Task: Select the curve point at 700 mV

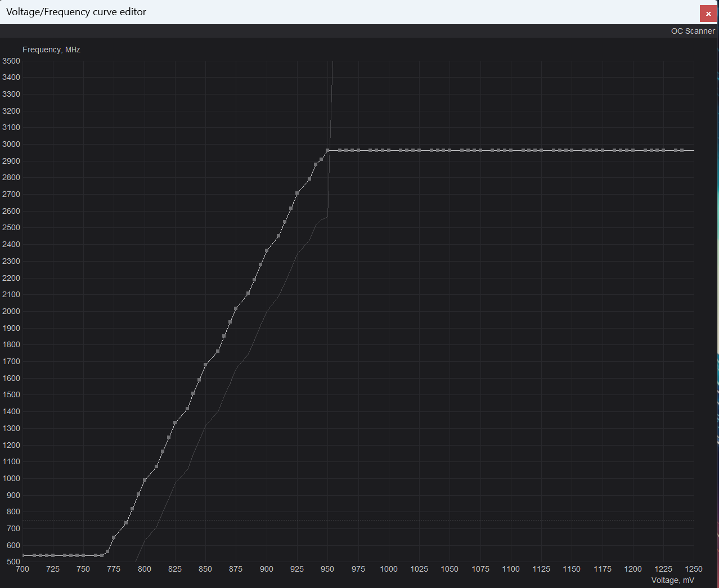Action: click(x=23, y=555)
